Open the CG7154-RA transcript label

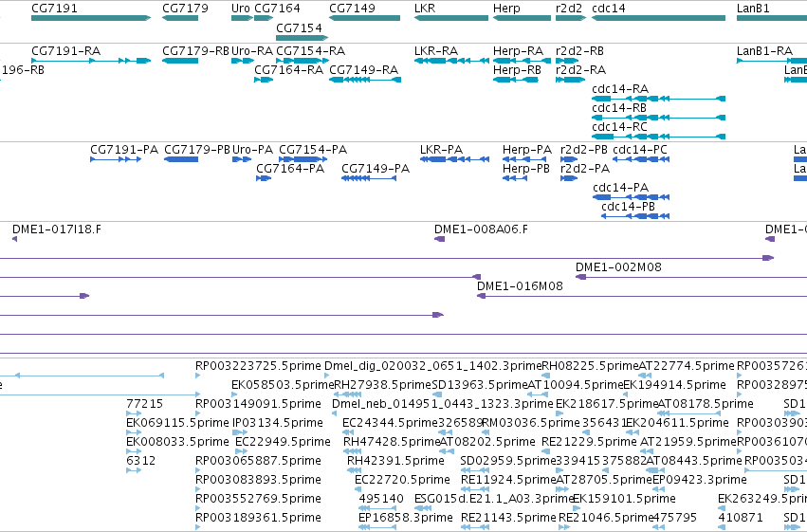(x=311, y=51)
